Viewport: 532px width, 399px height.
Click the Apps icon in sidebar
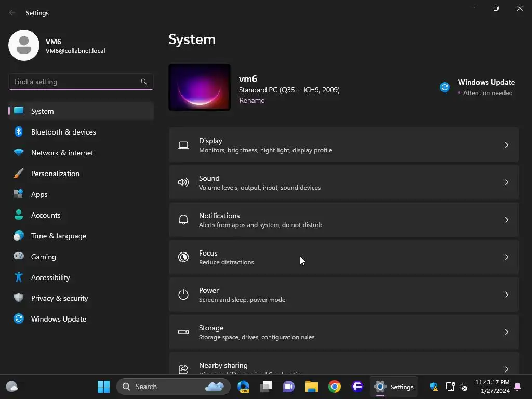[19, 194]
